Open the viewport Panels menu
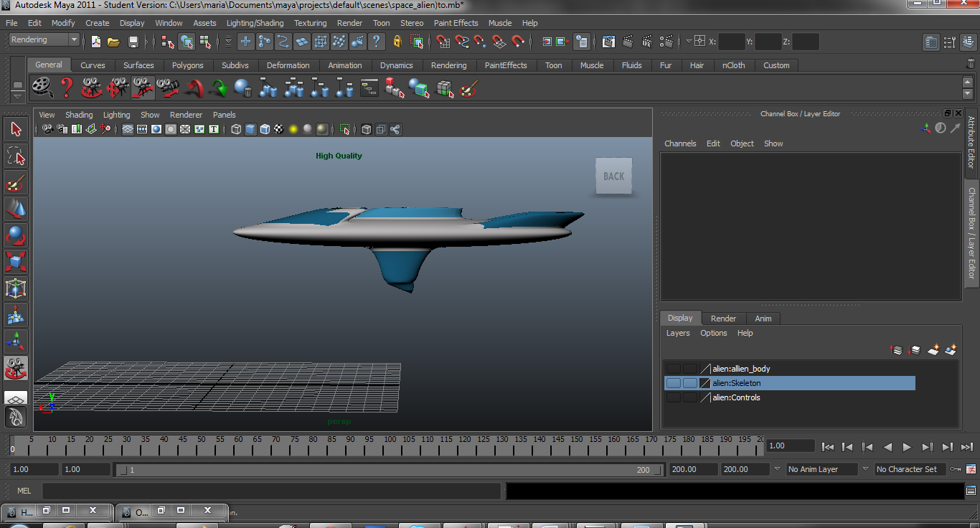 tap(225, 115)
